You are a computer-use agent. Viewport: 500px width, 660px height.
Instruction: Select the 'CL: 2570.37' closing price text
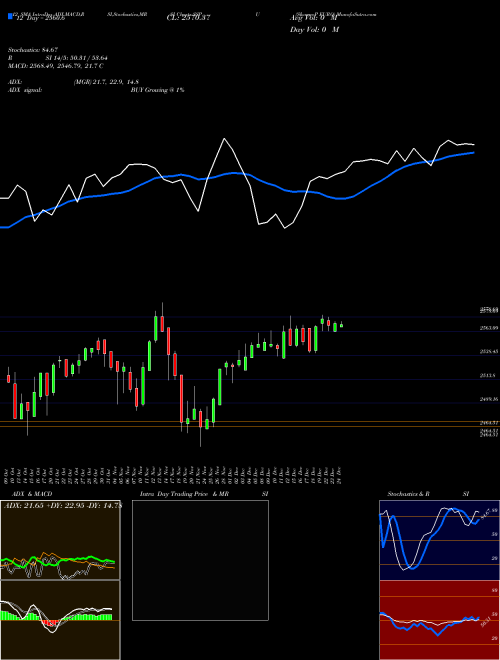coord(188,18)
